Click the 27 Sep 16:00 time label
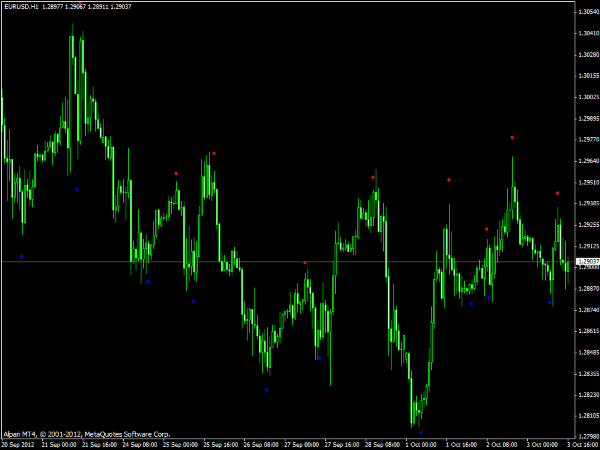This screenshot has width=600, height=450. 342,445
